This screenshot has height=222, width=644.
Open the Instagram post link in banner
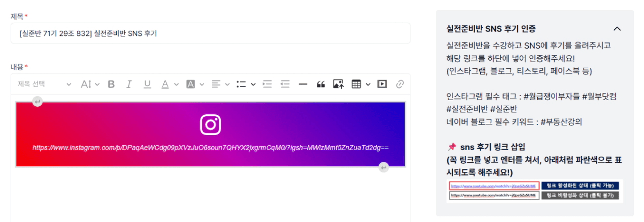pyautogui.click(x=210, y=148)
